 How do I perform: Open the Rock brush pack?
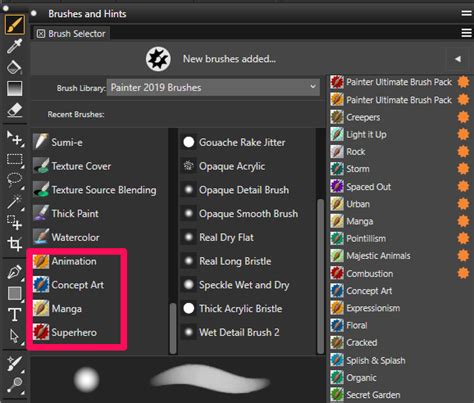tap(400, 152)
